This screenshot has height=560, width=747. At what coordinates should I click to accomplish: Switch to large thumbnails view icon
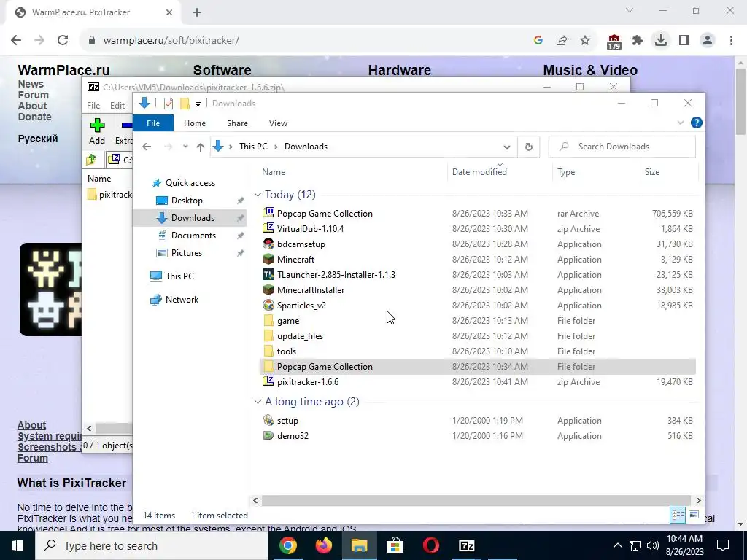[x=694, y=515]
